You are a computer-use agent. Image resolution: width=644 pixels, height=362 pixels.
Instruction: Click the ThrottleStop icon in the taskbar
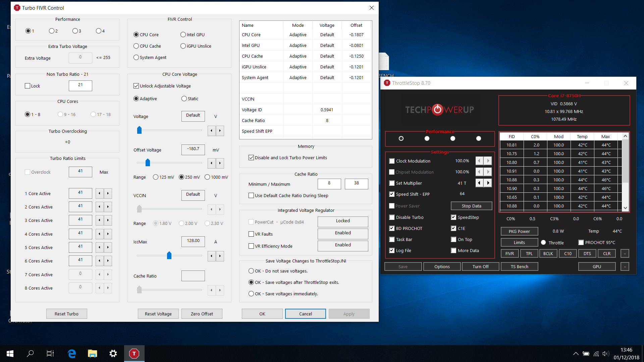[x=134, y=353]
